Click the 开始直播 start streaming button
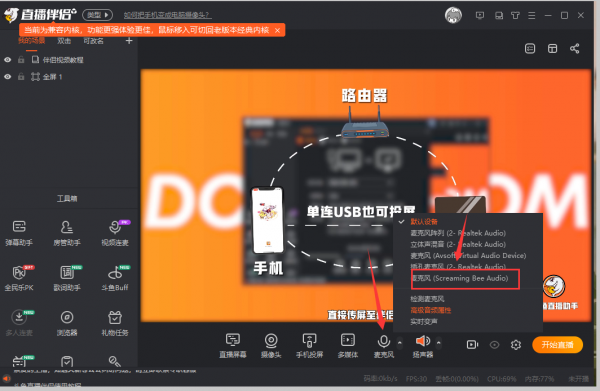Viewport: 600px width, 391px height. pos(558,345)
